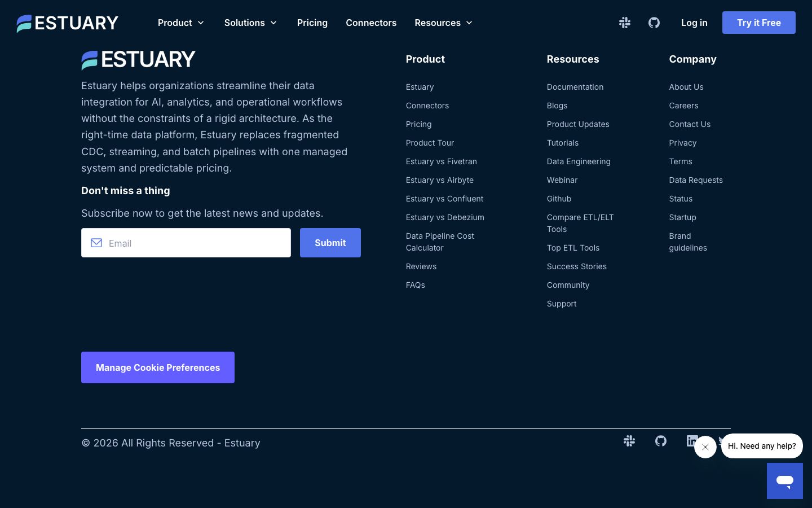Open Blogs link
The image size is (812, 508).
557,106
